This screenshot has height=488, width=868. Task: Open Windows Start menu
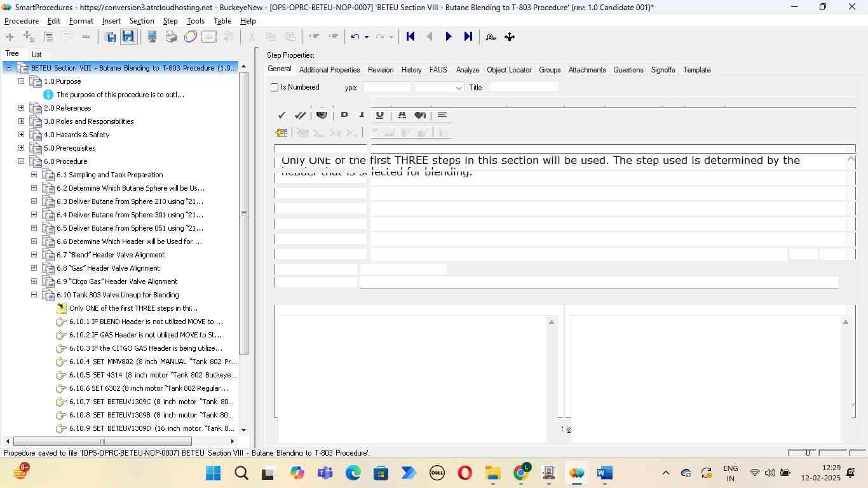pyautogui.click(x=214, y=473)
